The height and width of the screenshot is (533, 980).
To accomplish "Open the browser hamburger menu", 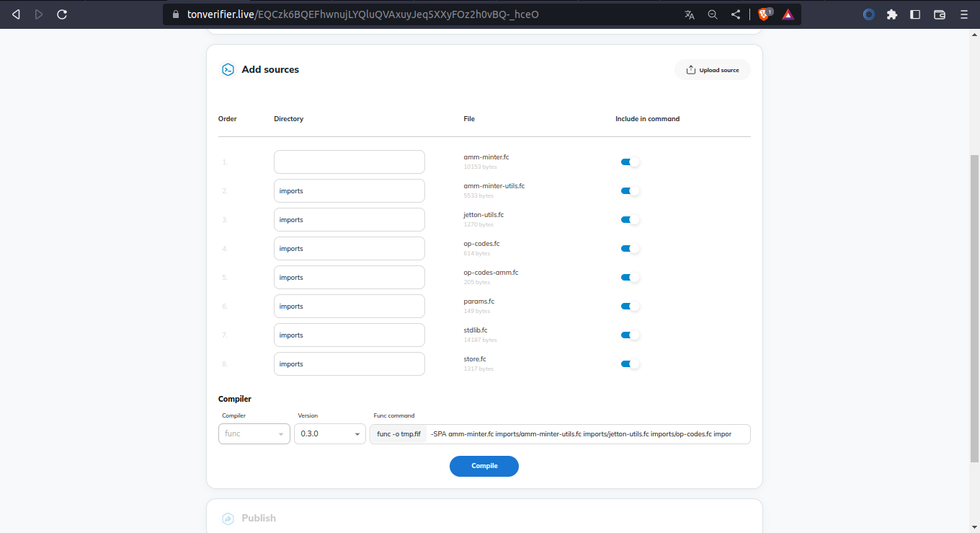I will tap(964, 14).
